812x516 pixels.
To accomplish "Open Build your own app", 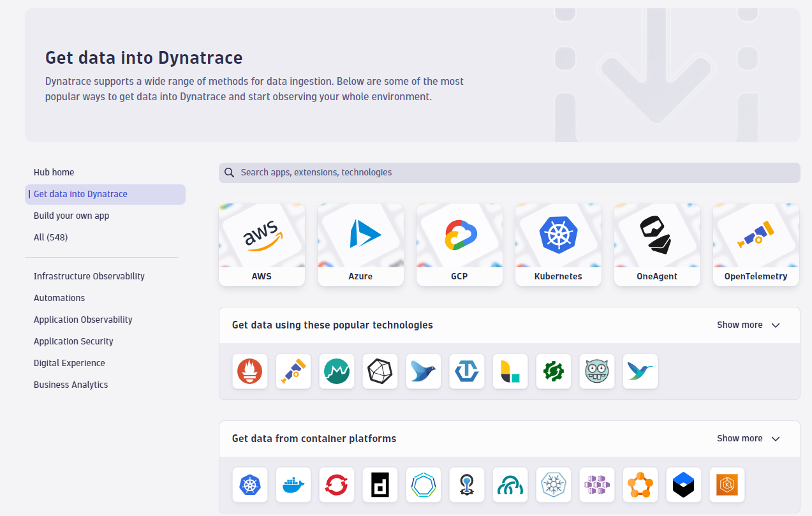I will (x=71, y=216).
